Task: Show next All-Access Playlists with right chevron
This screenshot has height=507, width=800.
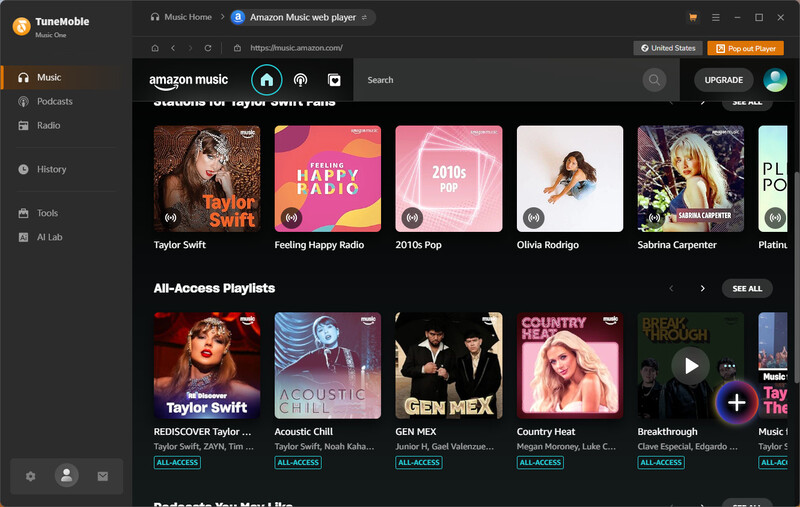Action: click(703, 289)
